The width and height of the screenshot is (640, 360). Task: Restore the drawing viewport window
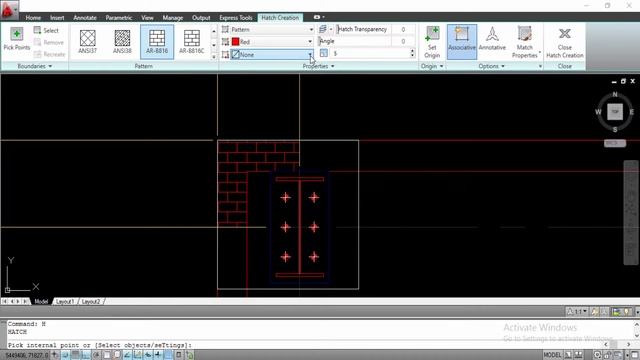[623, 81]
